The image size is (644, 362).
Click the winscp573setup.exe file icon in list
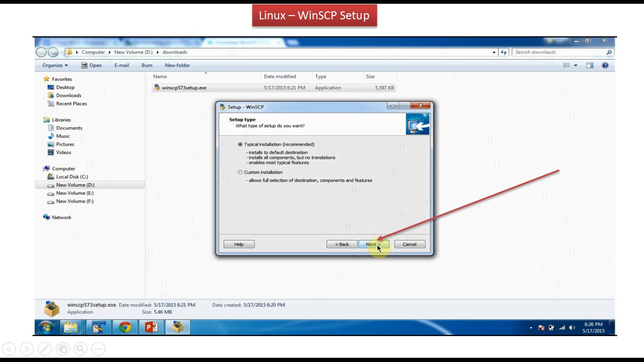tap(157, 88)
